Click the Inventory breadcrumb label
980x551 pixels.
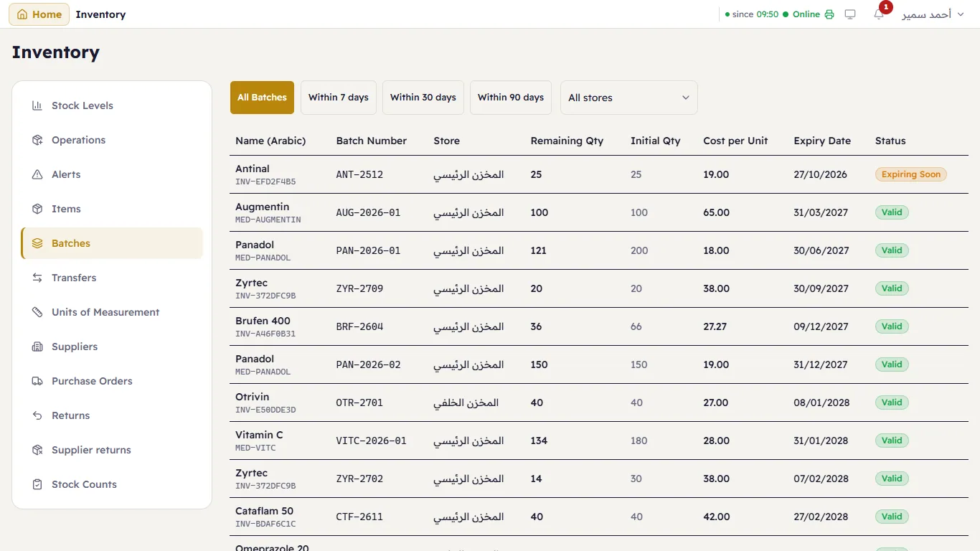pos(100,14)
